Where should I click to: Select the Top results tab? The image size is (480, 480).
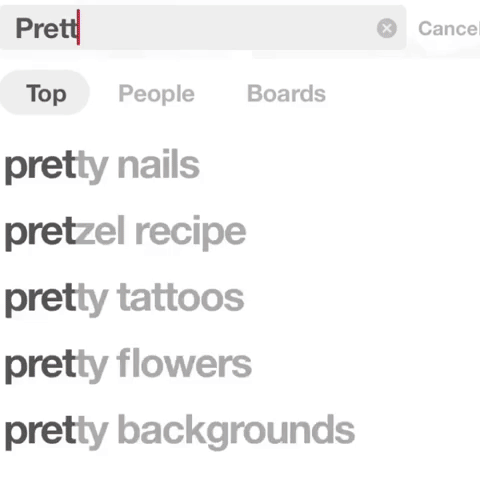point(45,93)
